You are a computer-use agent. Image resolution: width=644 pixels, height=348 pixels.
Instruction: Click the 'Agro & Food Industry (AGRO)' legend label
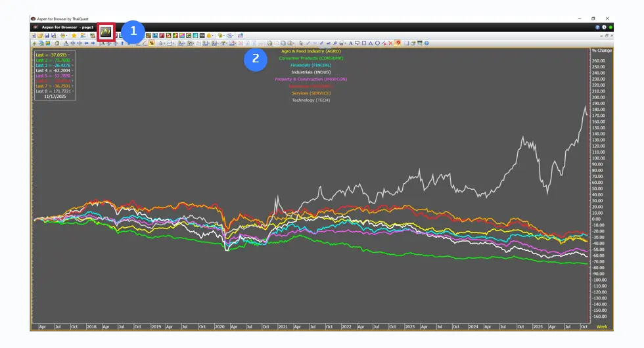(310, 51)
